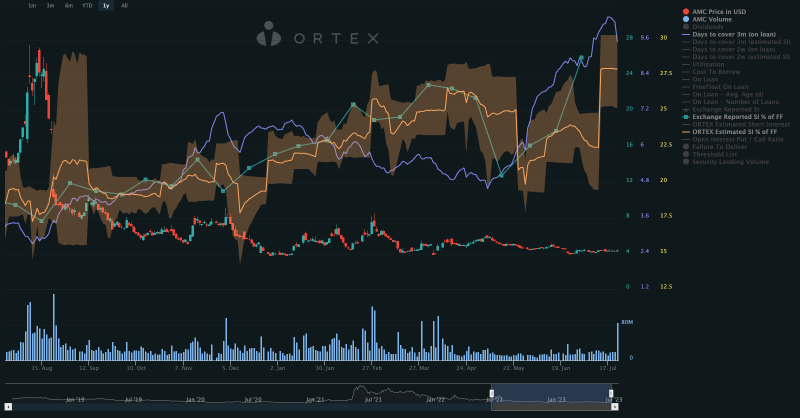Click the 9.6 purple axis value
This screenshot has height=418, width=800.
coord(645,38)
